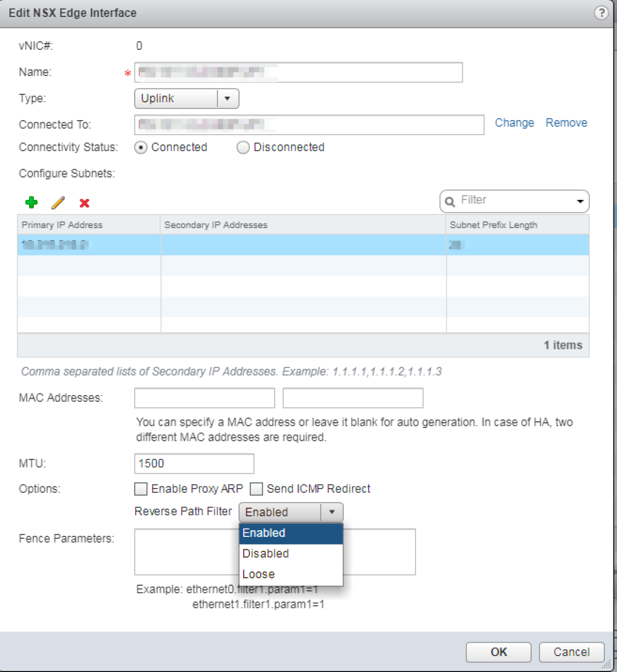Select the Connected radio button
Viewport: 617px width, 672px height.
[141, 147]
